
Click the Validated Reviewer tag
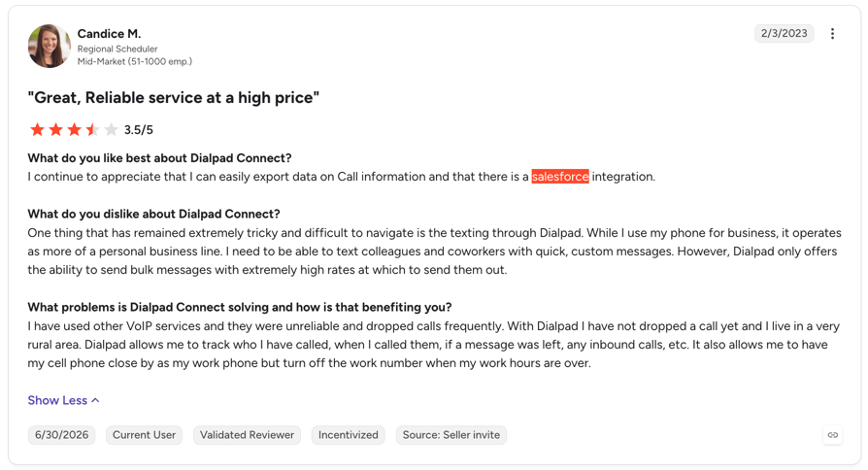point(247,435)
